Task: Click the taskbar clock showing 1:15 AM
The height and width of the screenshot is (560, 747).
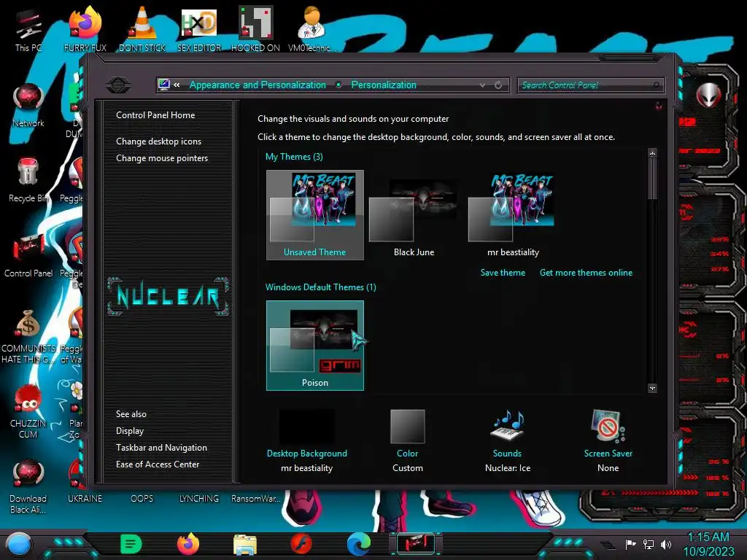Action: point(708,544)
